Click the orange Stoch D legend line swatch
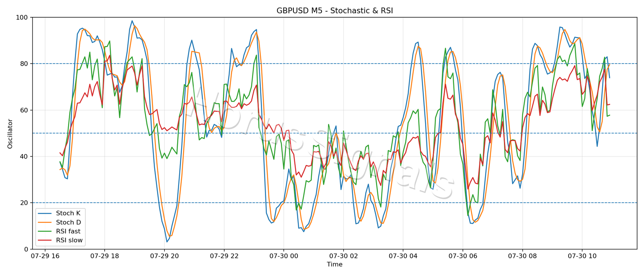This screenshot has width=644, height=276. click(45, 222)
